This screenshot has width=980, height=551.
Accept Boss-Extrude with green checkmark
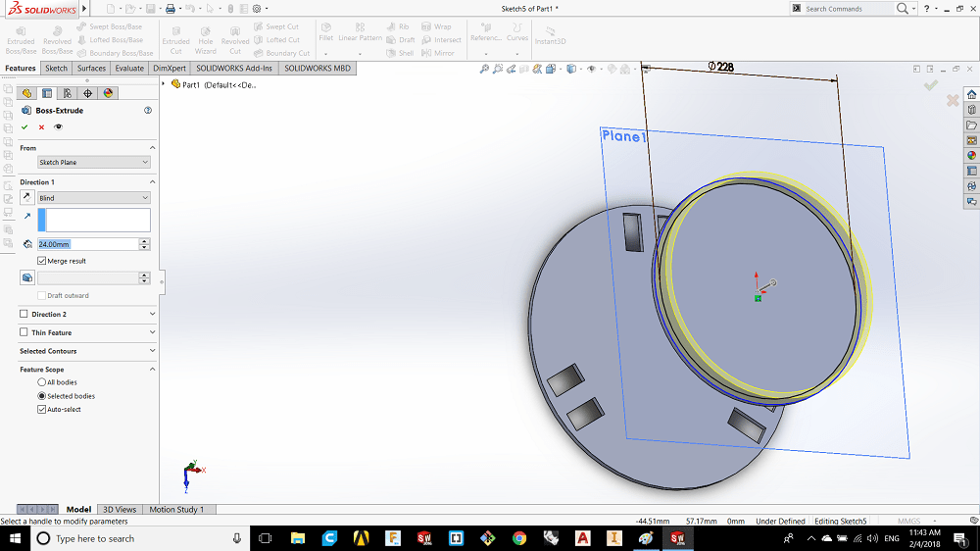point(24,126)
